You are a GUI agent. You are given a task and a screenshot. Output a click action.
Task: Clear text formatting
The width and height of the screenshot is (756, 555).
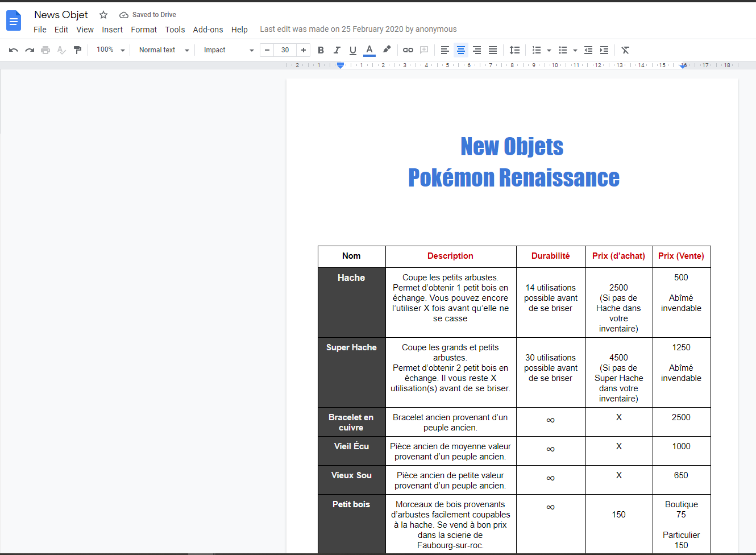coord(625,50)
